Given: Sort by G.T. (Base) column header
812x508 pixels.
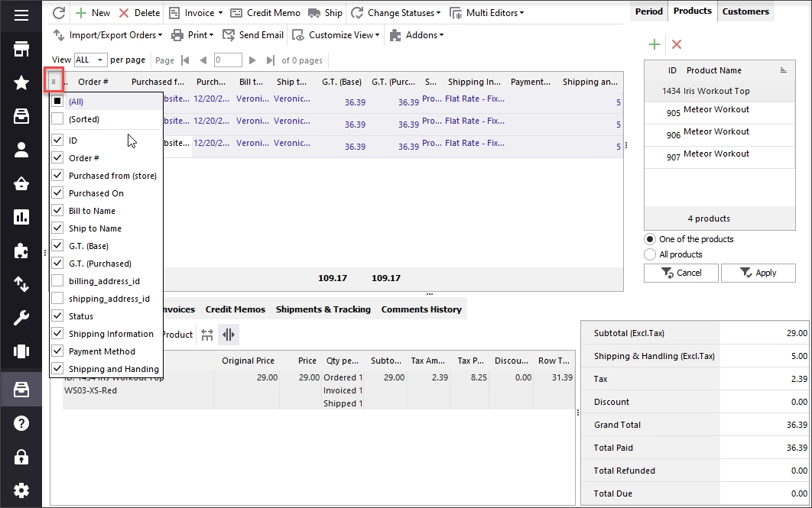Looking at the screenshot, I should pyautogui.click(x=341, y=82).
